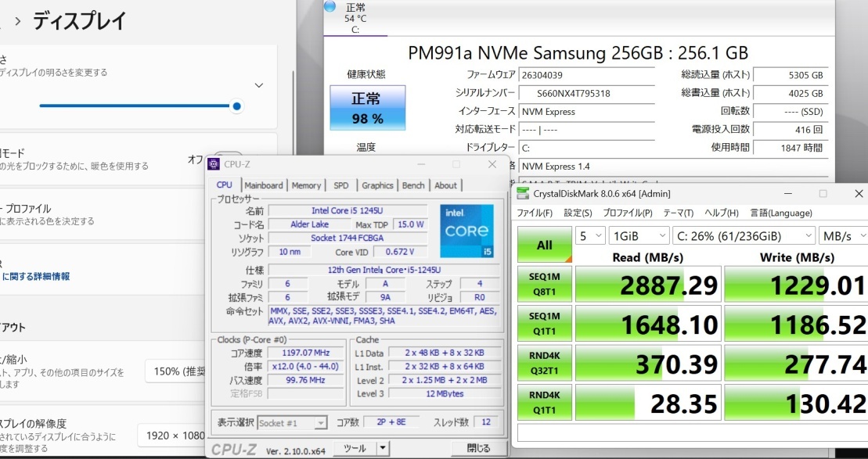Run the RND4K Q1T1 test button

pos(545,403)
